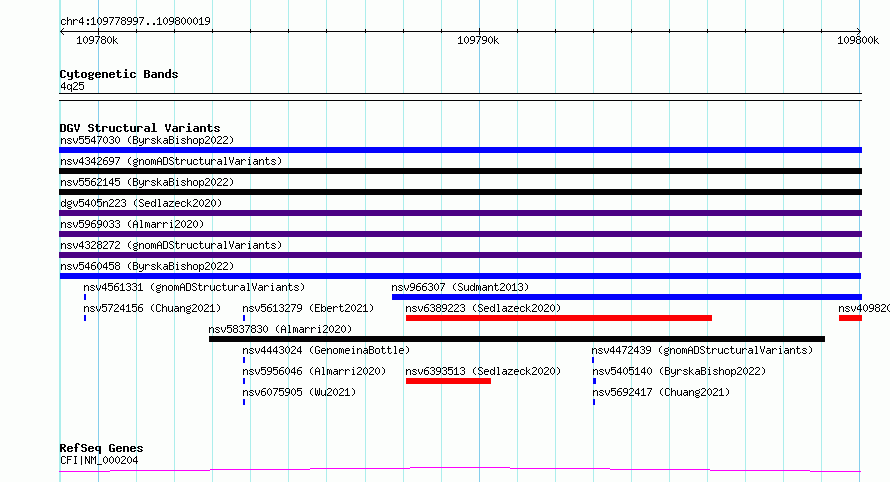Open the nsv5562145 (ByrskaBishop2022) entry

147,182
